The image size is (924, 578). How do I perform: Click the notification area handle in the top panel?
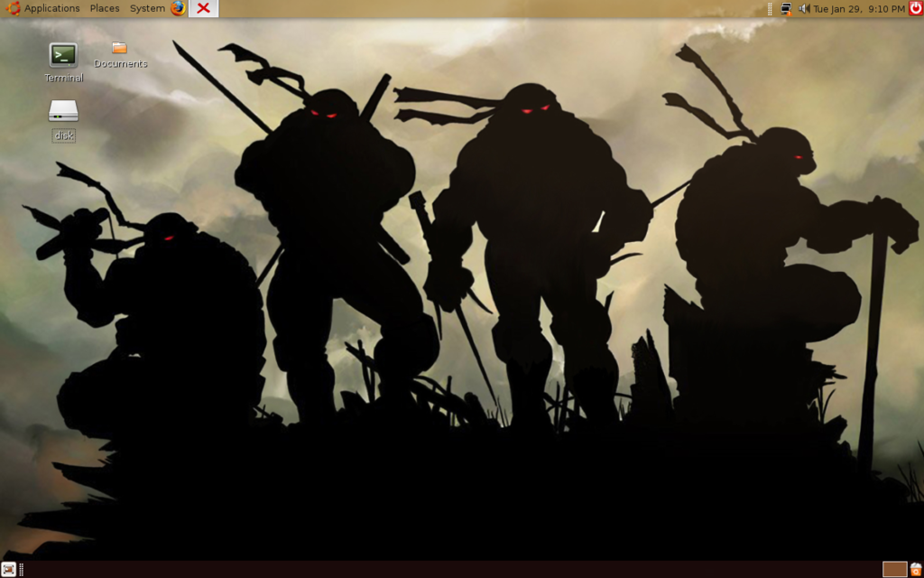(771, 9)
